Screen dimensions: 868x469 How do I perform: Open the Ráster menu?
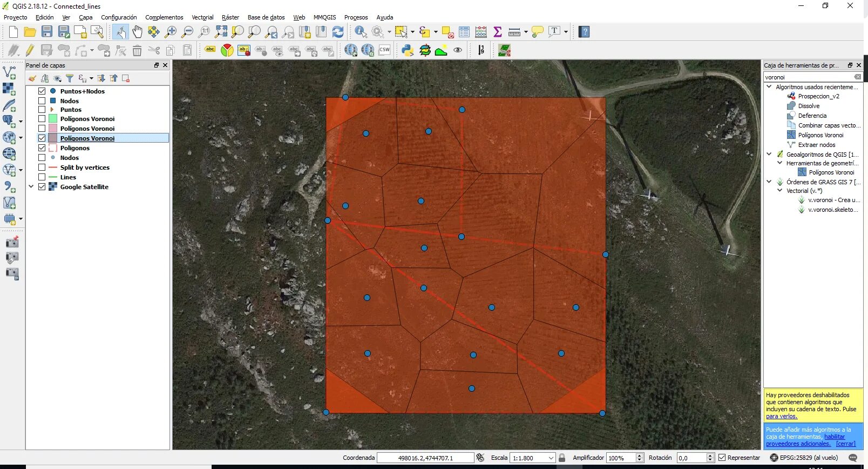[x=230, y=17]
